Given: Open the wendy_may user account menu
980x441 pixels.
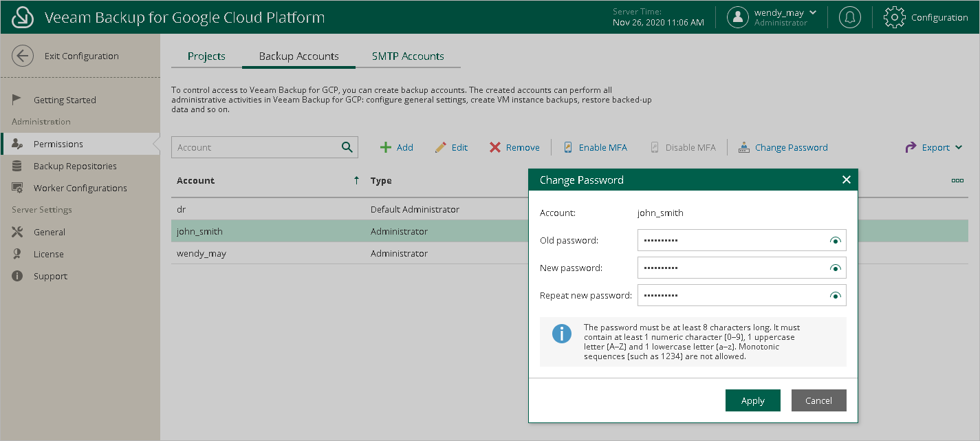Looking at the screenshot, I should pyautogui.click(x=781, y=13).
